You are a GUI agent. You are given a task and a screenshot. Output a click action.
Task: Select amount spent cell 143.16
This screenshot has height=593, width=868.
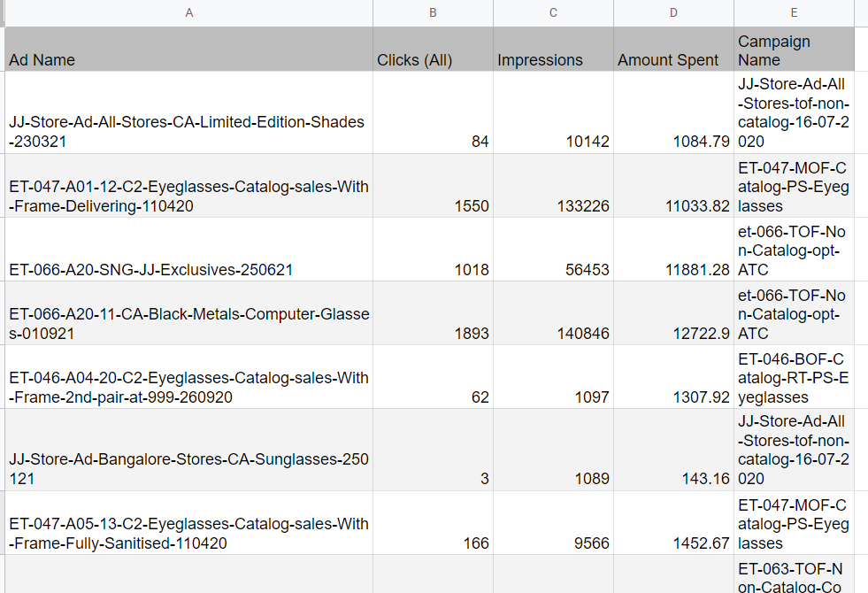coord(673,450)
